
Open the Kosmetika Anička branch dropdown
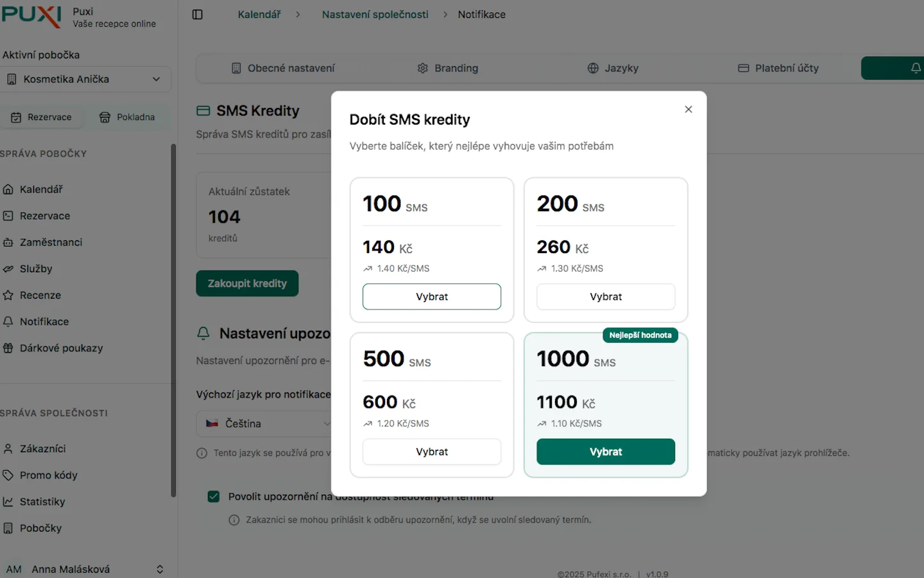coord(85,79)
